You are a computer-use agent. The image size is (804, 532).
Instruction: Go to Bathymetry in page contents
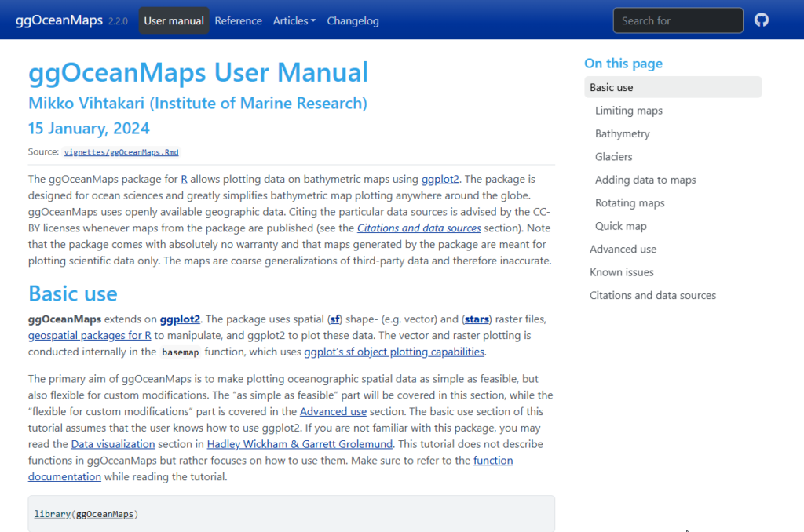click(x=622, y=133)
